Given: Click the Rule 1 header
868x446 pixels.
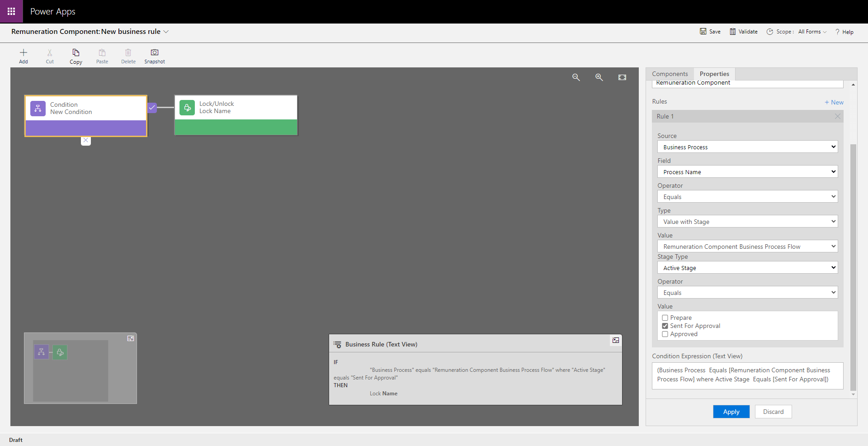Looking at the screenshot, I should tap(747, 116).
